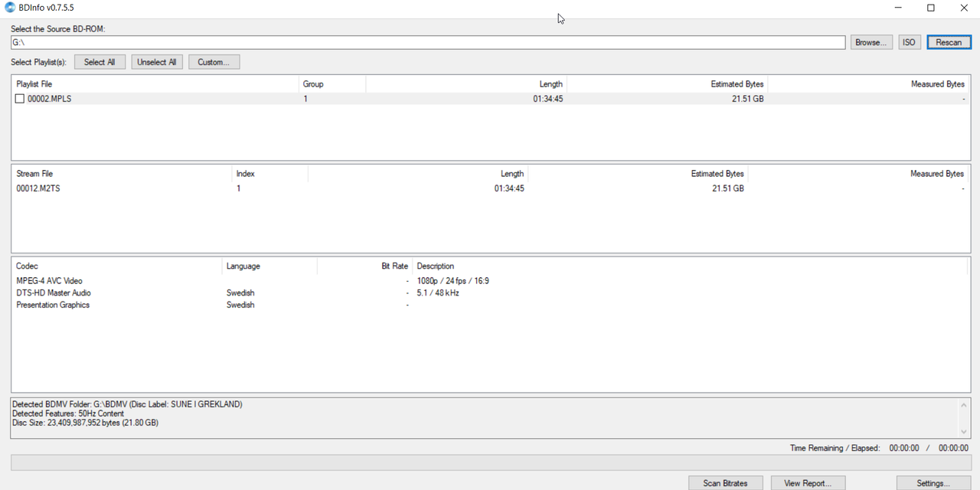
Task: Click Disc Size line in log box
Action: click(86, 423)
